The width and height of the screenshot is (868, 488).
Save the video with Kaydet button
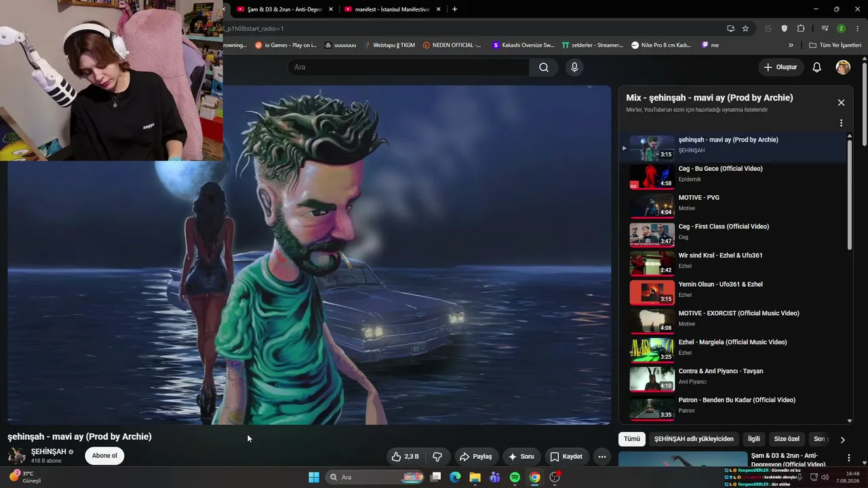coord(566,457)
